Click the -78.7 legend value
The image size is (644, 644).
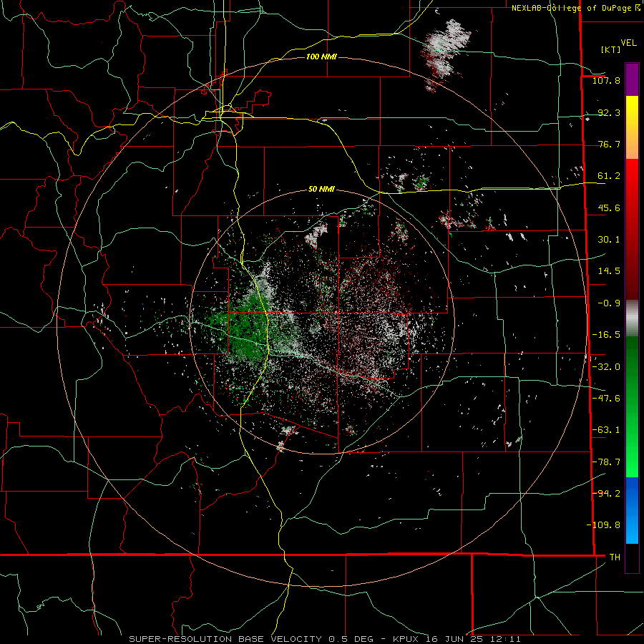pyautogui.click(x=606, y=462)
